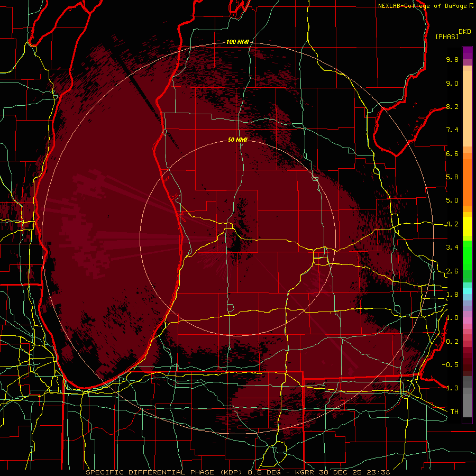Image resolution: width=476 pixels, height=476 pixels.
Task: Select the 5.0 value on color scale
Action: pos(452,200)
